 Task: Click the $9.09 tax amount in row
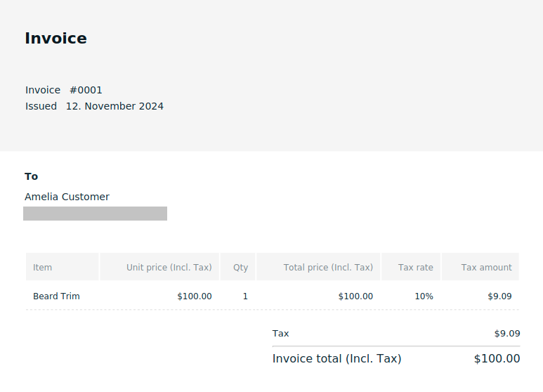pos(499,296)
